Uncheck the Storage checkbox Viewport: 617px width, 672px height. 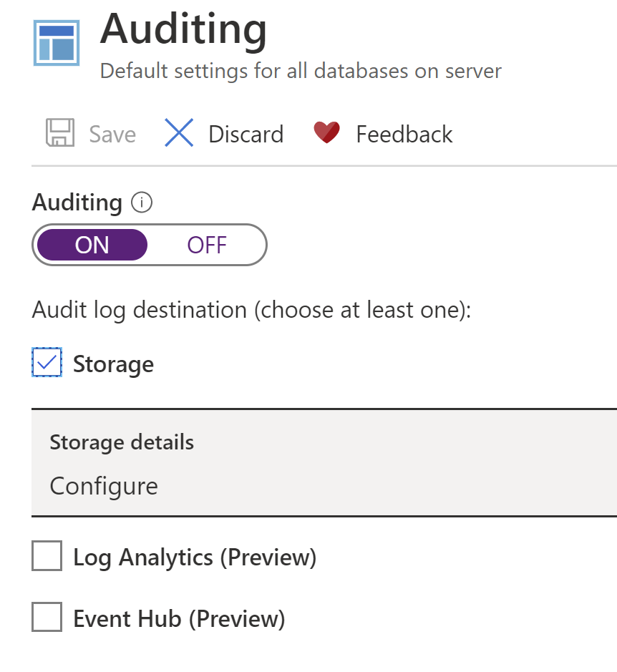47,363
